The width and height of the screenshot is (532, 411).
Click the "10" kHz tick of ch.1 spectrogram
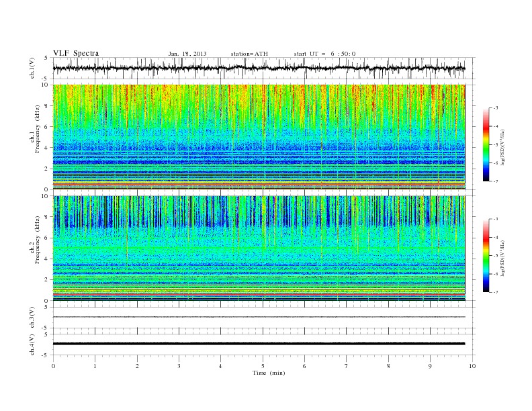[46, 85]
